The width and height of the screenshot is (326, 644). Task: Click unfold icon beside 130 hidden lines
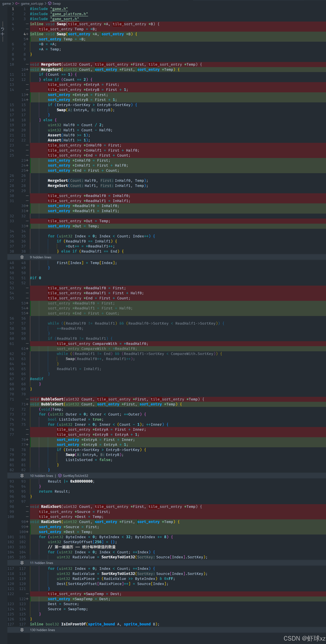22,630
